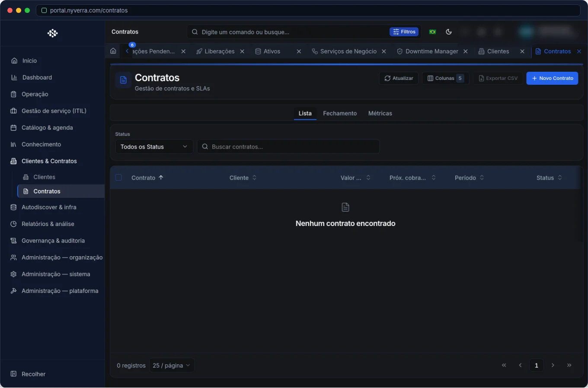The image size is (588, 388).
Task: Open the 25 / página size dropdown
Action: tap(172, 366)
